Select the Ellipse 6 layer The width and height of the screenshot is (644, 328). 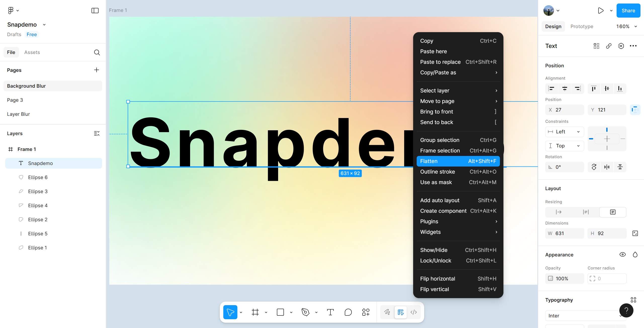[x=54, y=177]
